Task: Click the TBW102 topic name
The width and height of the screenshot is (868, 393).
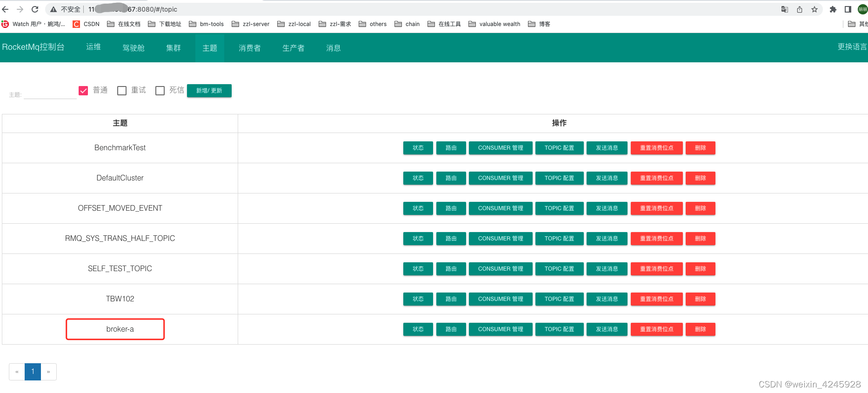Action: [x=120, y=299]
